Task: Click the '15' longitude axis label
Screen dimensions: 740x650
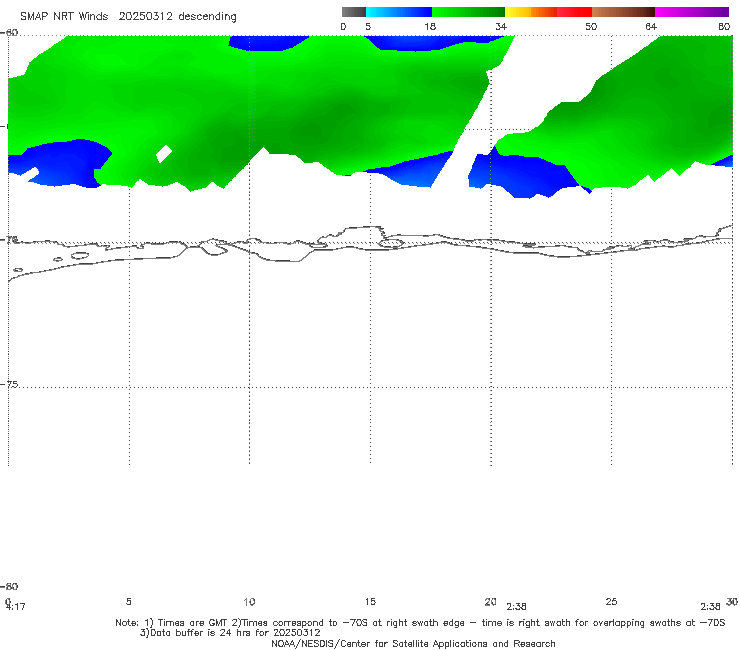Action: (370, 601)
